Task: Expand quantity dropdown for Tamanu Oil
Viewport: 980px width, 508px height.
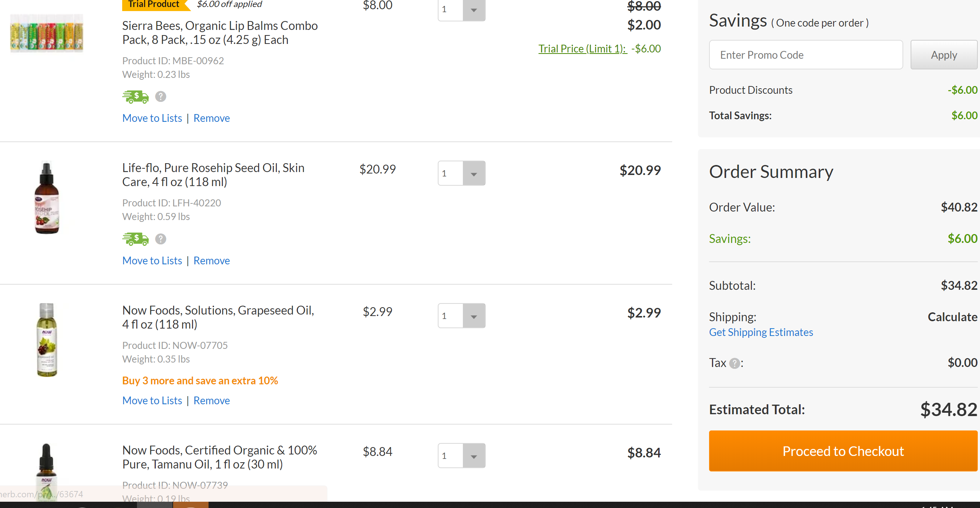Action: (473, 456)
